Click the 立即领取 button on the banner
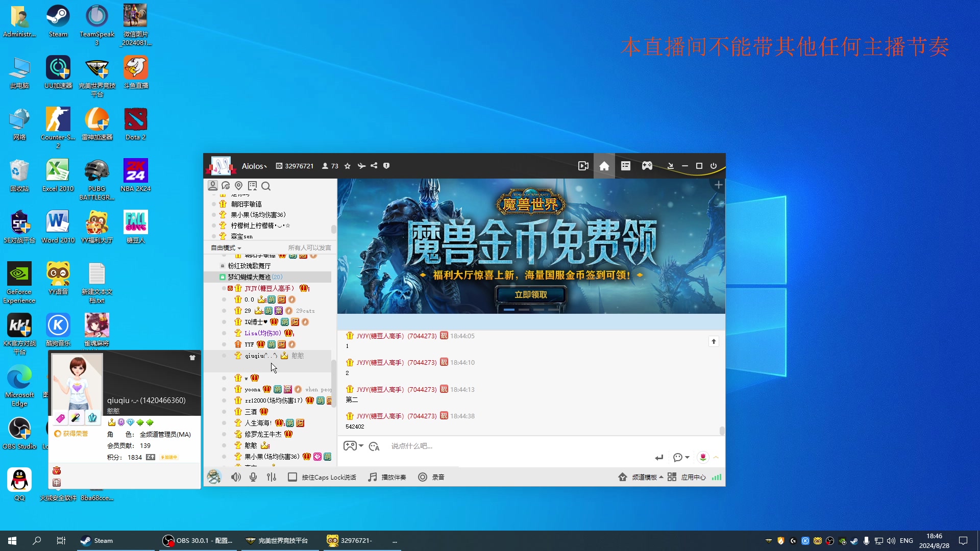980x551 pixels. (x=531, y=295)
